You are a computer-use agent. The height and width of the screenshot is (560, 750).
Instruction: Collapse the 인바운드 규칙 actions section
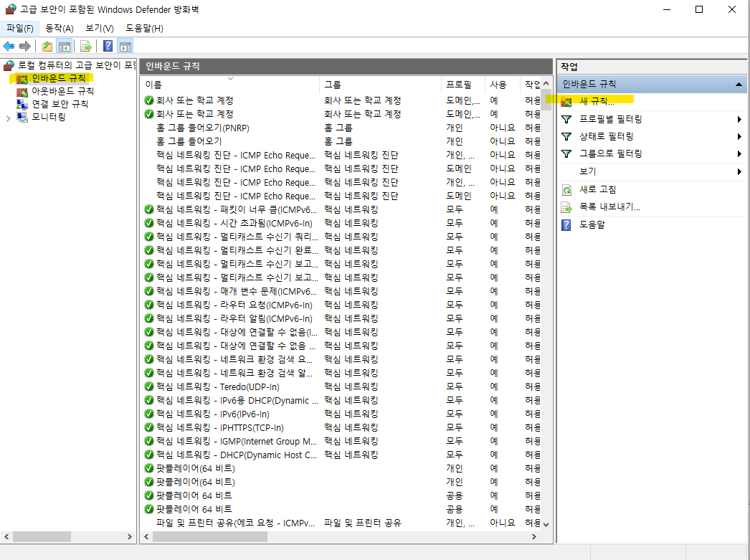(739, 85)
